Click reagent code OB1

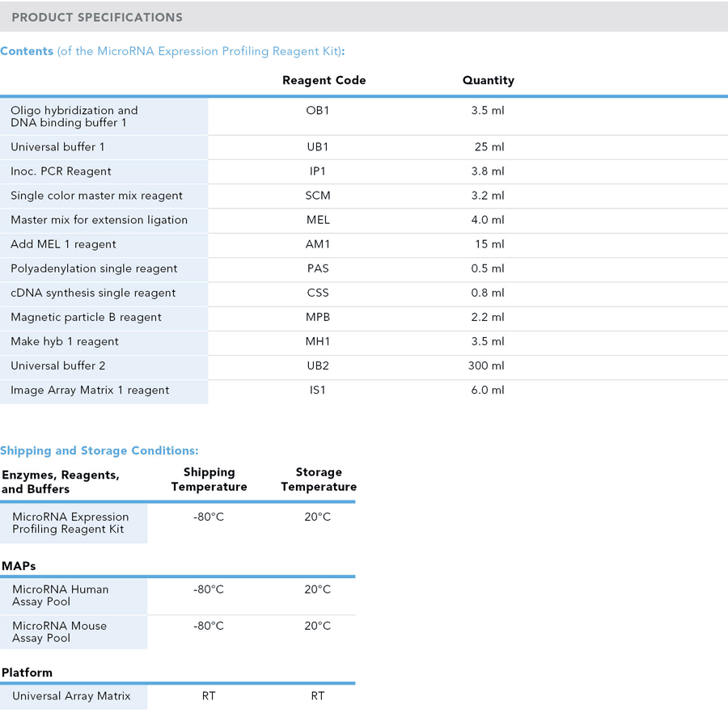pos(318,111)
